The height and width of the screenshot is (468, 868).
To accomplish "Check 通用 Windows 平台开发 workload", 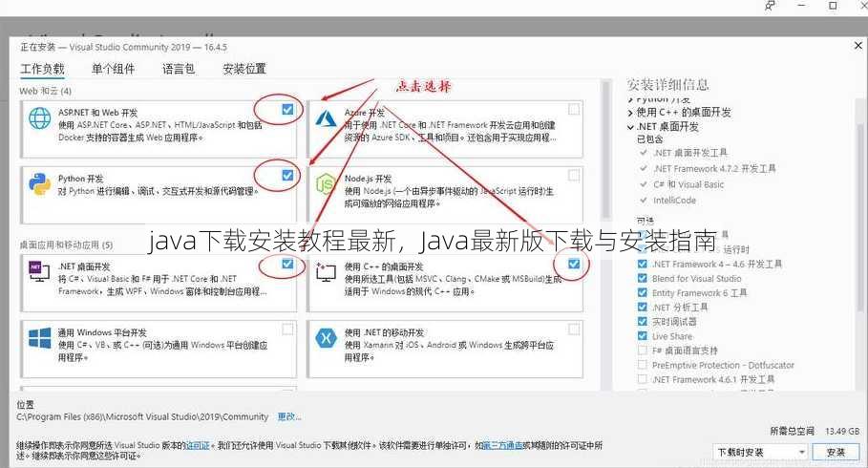I will tap(287, 330).
